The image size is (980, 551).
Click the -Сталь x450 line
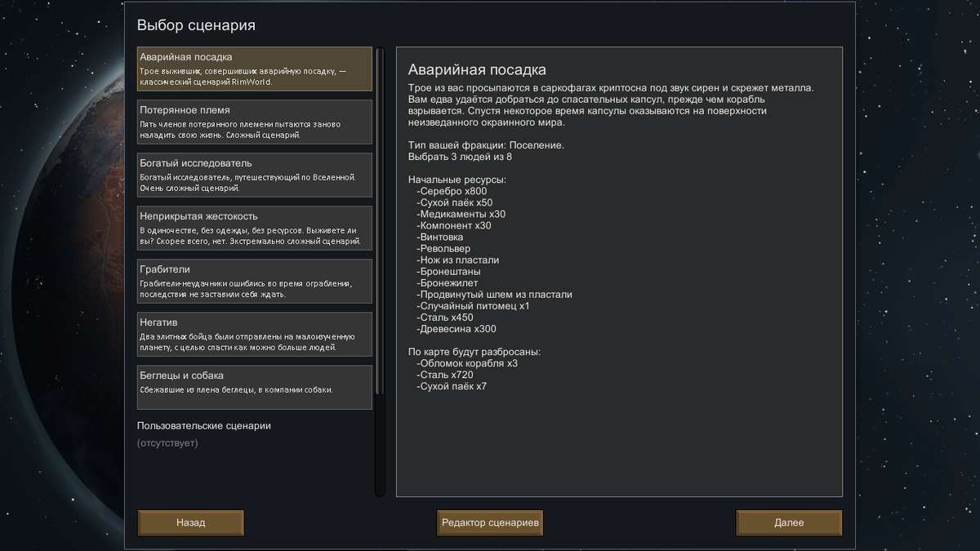point(444,318)
